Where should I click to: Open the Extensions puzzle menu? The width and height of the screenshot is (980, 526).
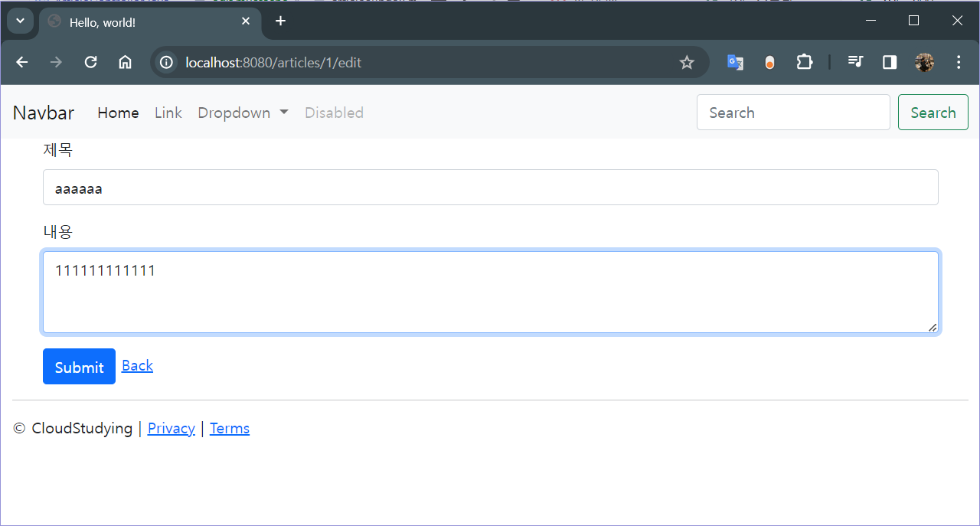[x=804, y=62]
